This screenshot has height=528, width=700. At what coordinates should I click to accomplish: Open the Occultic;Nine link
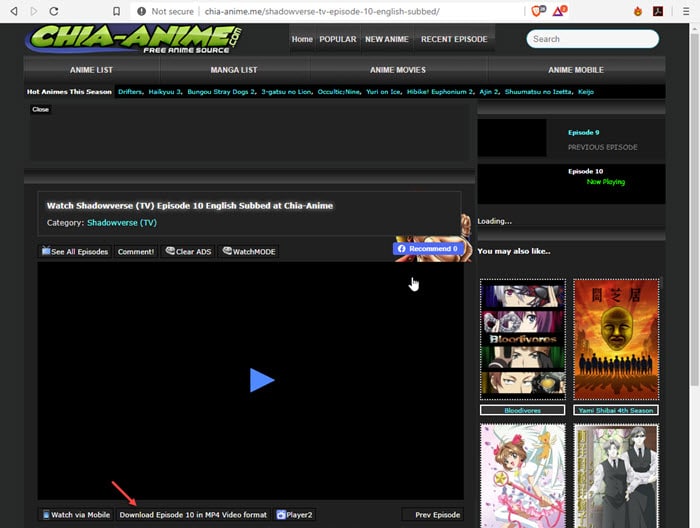point(338,91)
